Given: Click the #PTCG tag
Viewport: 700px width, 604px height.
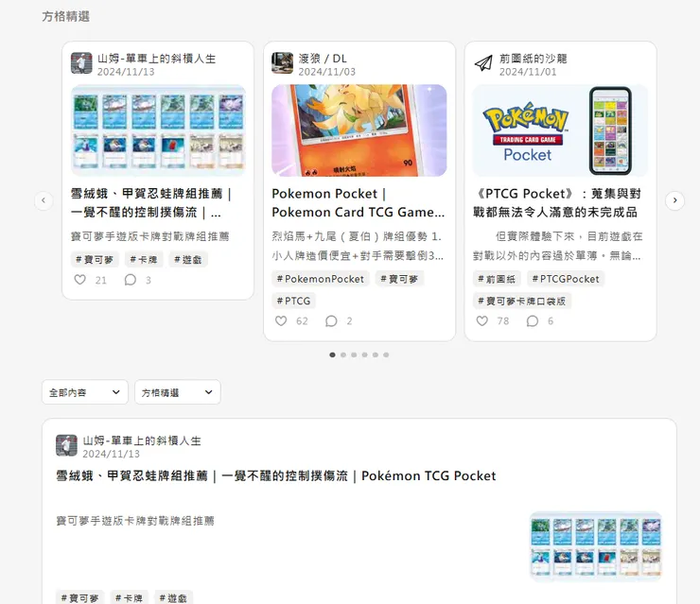Looking at the screenshot, I should (x=294, y=302).
